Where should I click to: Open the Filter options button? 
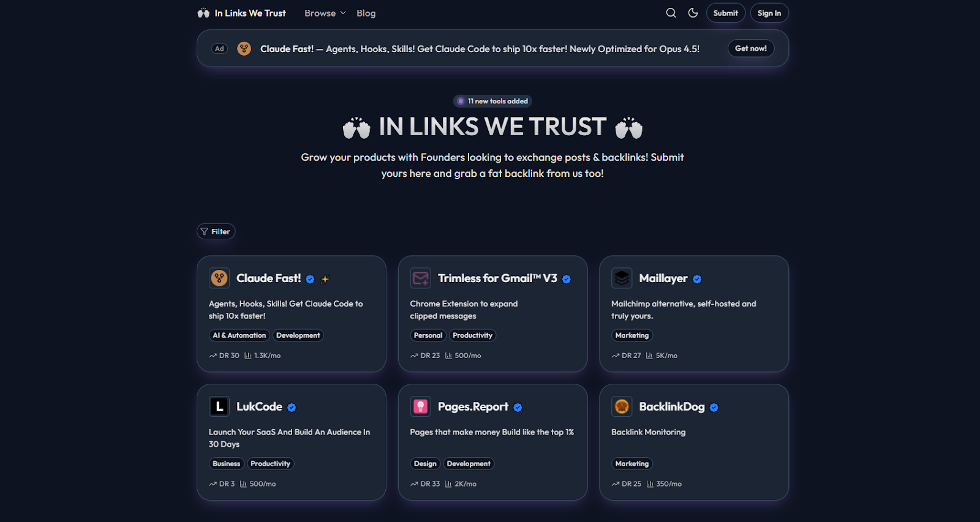[x=216, y=231]
